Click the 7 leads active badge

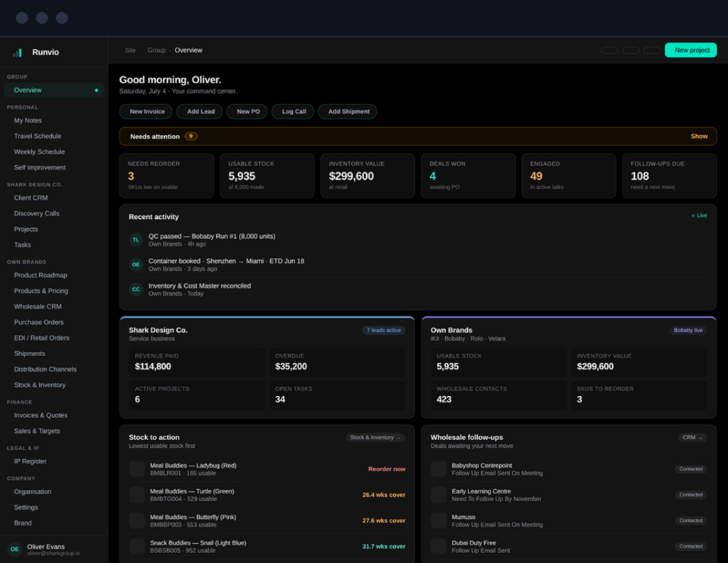pyautogui.click(x=383, y=331)
